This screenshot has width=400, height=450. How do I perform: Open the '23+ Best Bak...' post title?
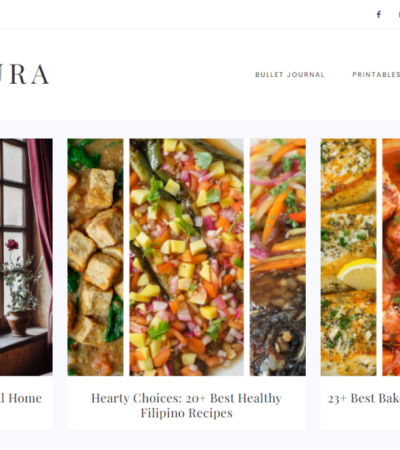pos(364,398)
